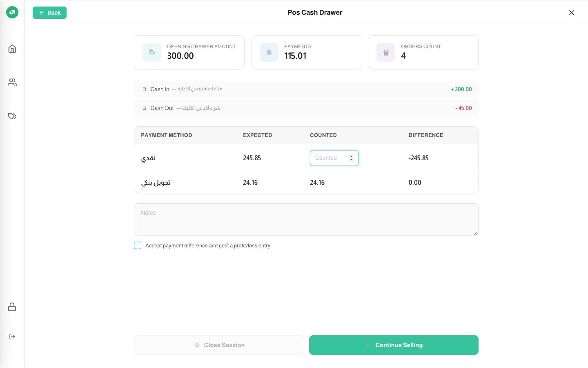The width and height of the screenshot is (588, 368).
Task: Select the Cash In entry row
Action: [x=306, y=89]
